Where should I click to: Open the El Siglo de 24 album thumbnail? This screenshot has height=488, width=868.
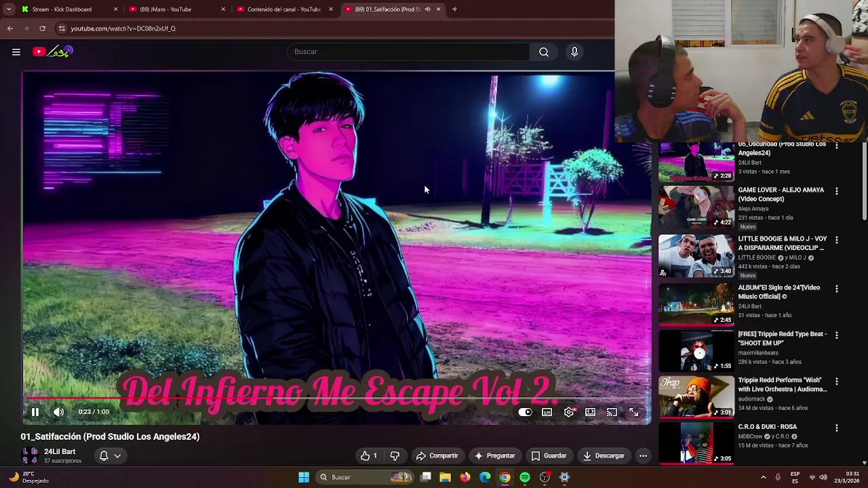(696, 304)
